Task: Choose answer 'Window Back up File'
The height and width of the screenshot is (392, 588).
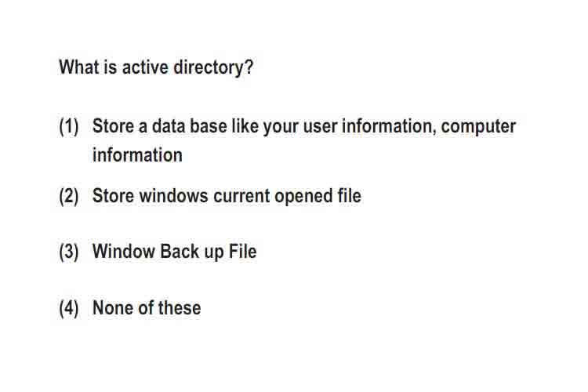Action: (x=175, y=252)
